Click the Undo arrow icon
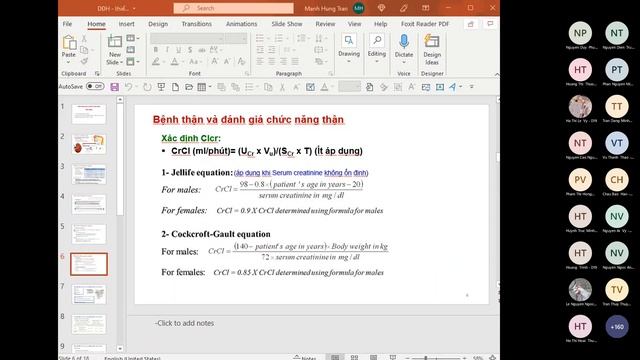The width and height of the screenshot is (640, 360). point(128,87)
